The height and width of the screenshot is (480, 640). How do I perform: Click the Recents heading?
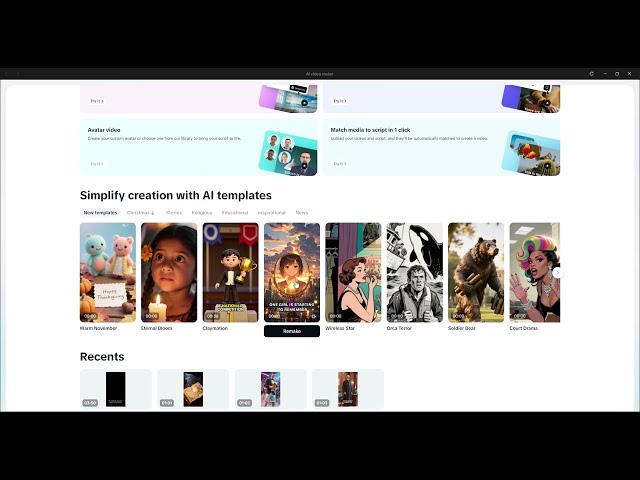[x=102, y=357]
